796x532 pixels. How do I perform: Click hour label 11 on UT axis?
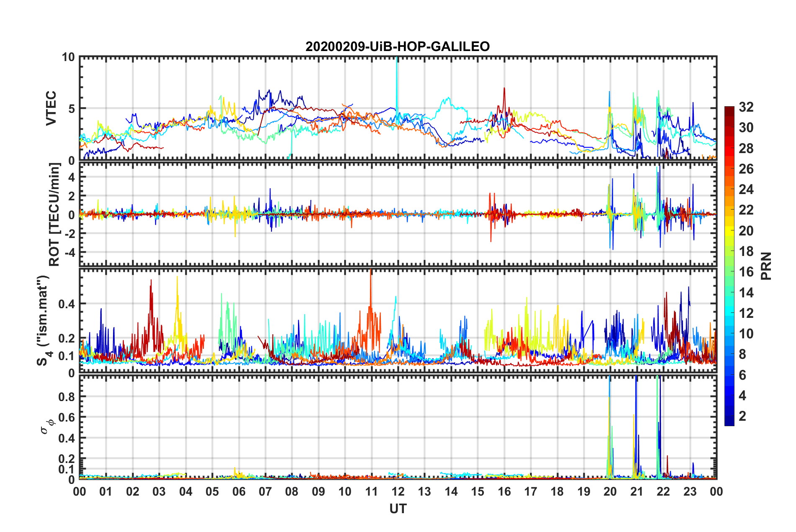[372, 491]
